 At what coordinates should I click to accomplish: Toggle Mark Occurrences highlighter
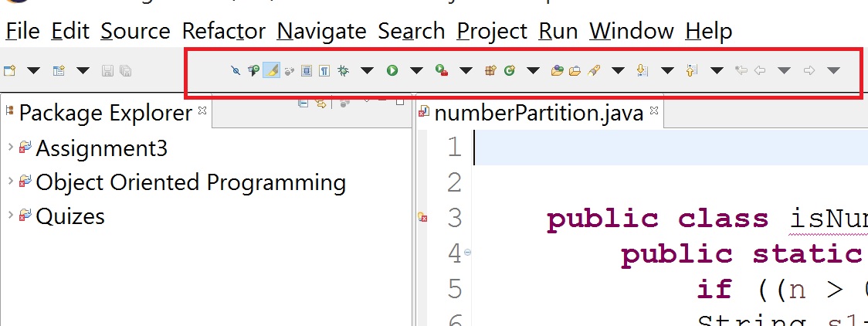(x=271, y=71)
